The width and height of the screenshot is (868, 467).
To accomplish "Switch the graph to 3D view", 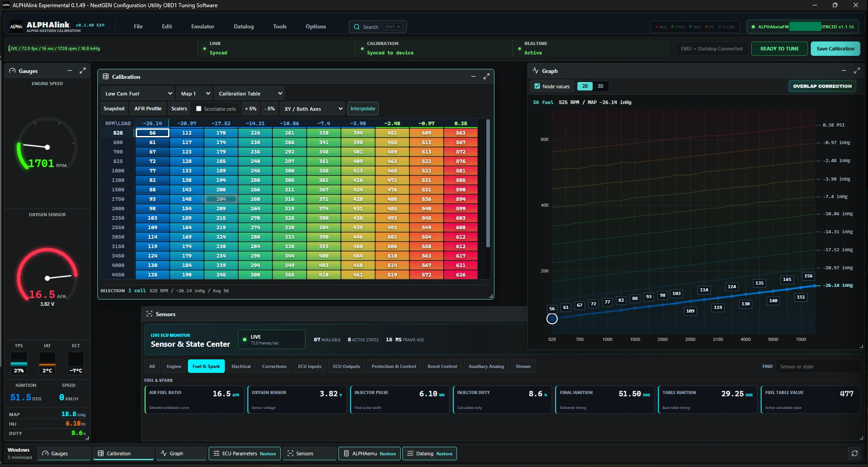I will (x=600, y=86).
